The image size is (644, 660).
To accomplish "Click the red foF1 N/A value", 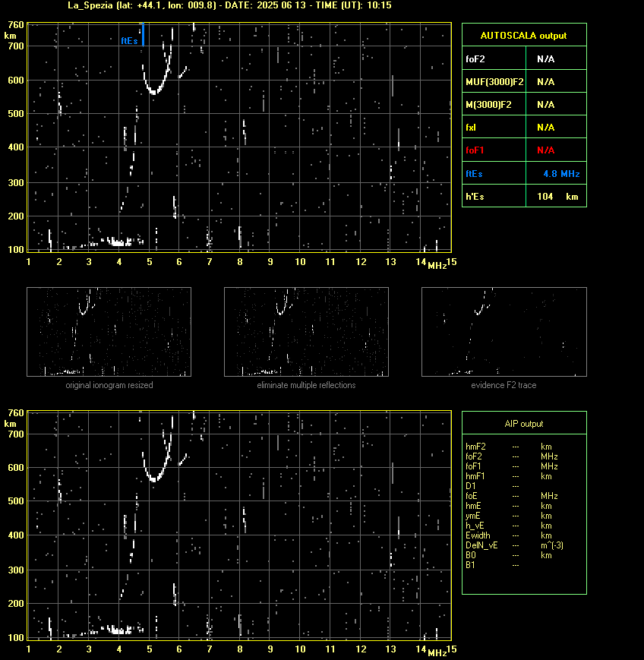I will 545,150.
